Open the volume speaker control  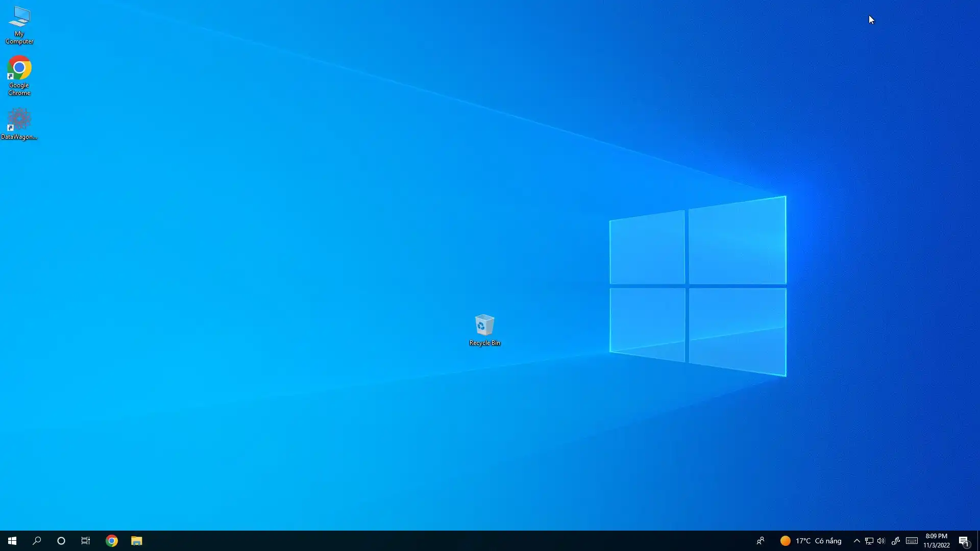[x=881, y=541]
